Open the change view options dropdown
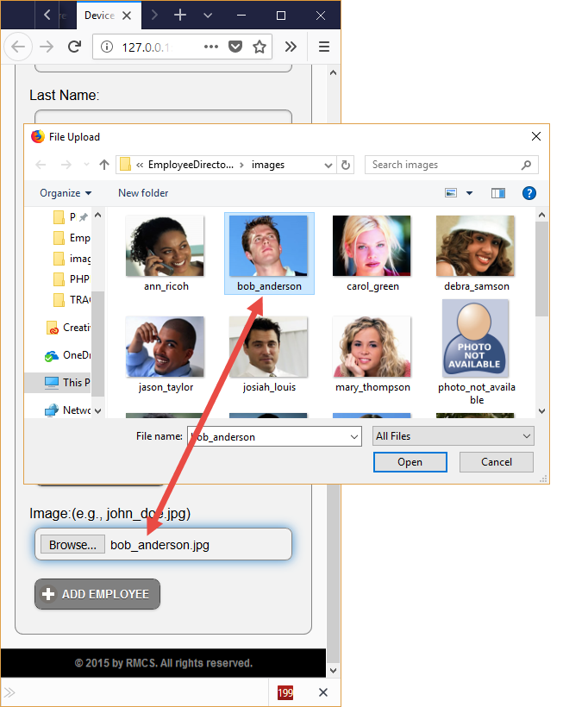 coord(469,193)
